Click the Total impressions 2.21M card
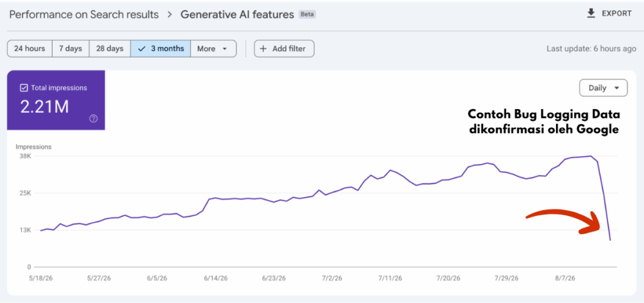 [56, 100]
